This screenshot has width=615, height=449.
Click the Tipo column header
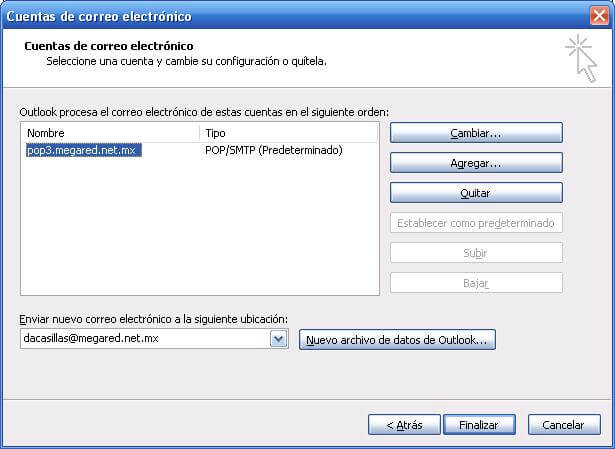288,133
